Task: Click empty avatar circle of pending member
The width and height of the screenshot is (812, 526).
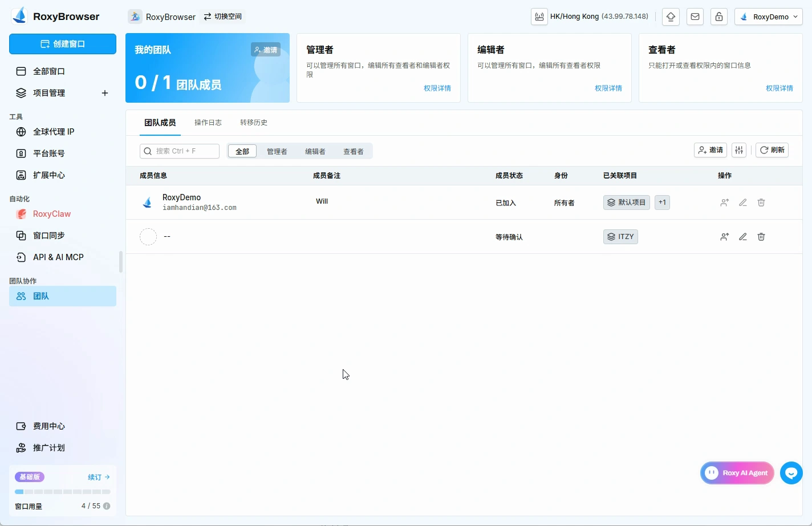Action: pos(148,237)
